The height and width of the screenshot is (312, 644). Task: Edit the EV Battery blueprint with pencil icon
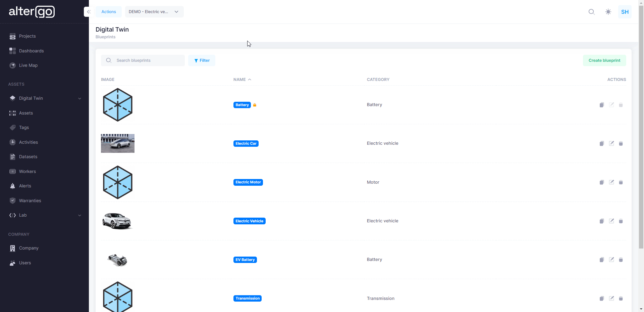[x=611, y=260]
